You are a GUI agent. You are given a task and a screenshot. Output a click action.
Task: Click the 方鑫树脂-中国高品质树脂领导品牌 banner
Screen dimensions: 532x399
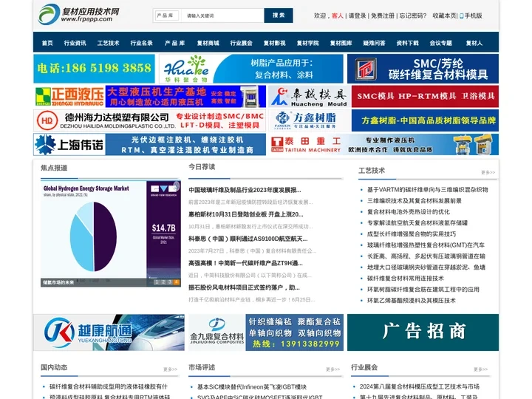(x=425, y=120)
